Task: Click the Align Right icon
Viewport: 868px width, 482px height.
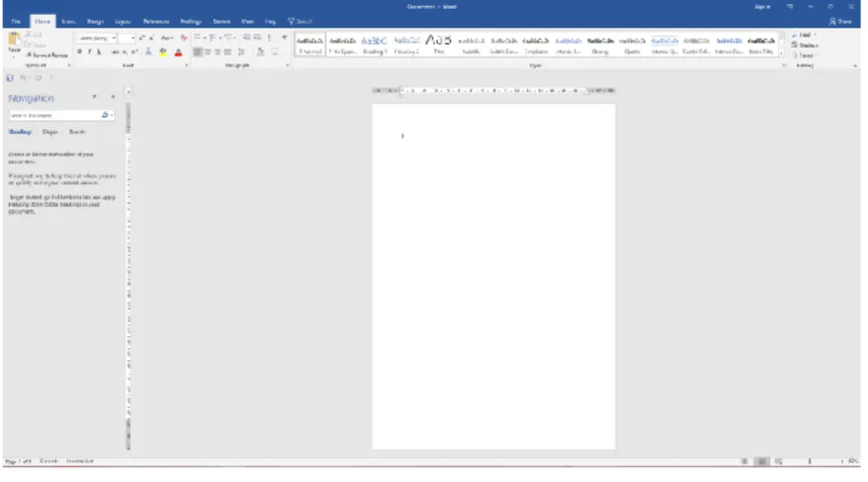Action: coord(218,52)
